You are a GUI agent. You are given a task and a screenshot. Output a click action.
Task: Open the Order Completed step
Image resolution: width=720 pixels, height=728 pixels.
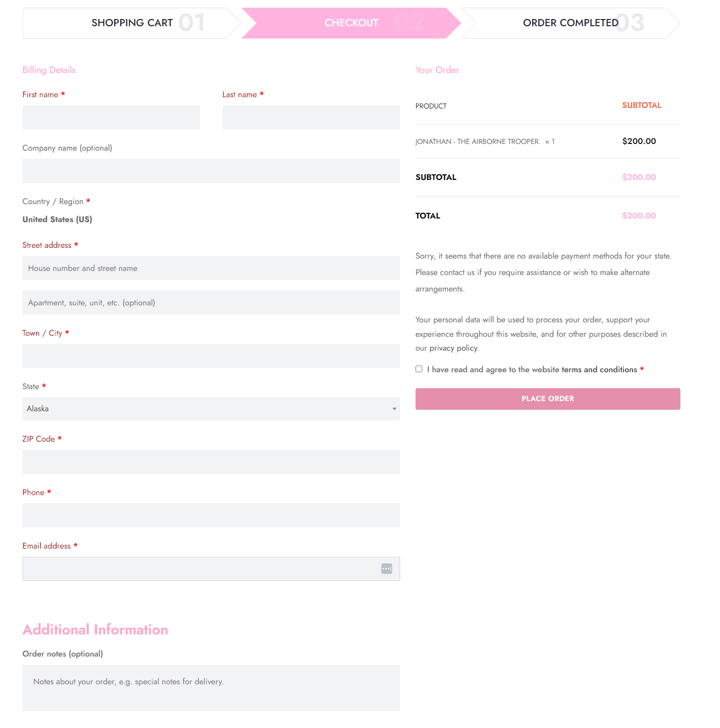(570, 23)
